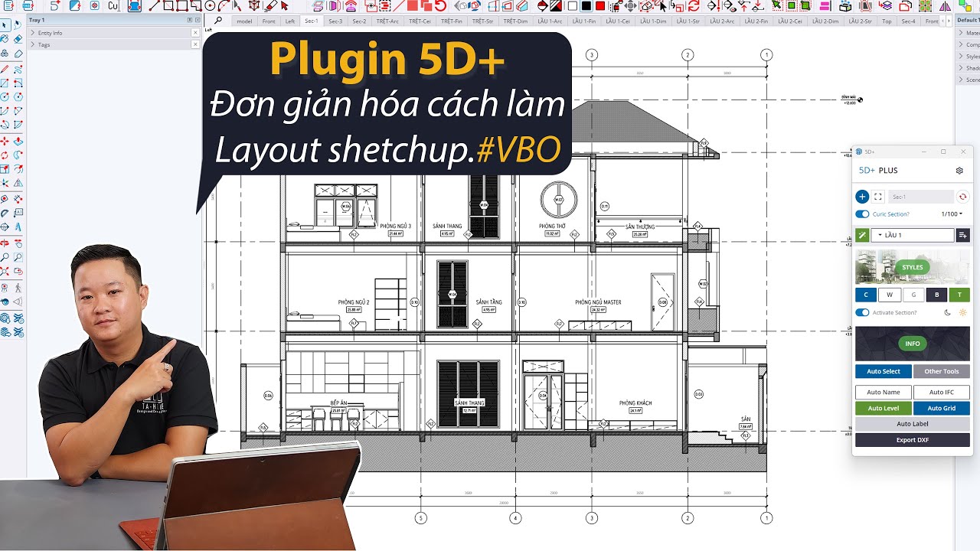Toggle the Curic Section switch
The image size is (980, 551).
point(862,214)
